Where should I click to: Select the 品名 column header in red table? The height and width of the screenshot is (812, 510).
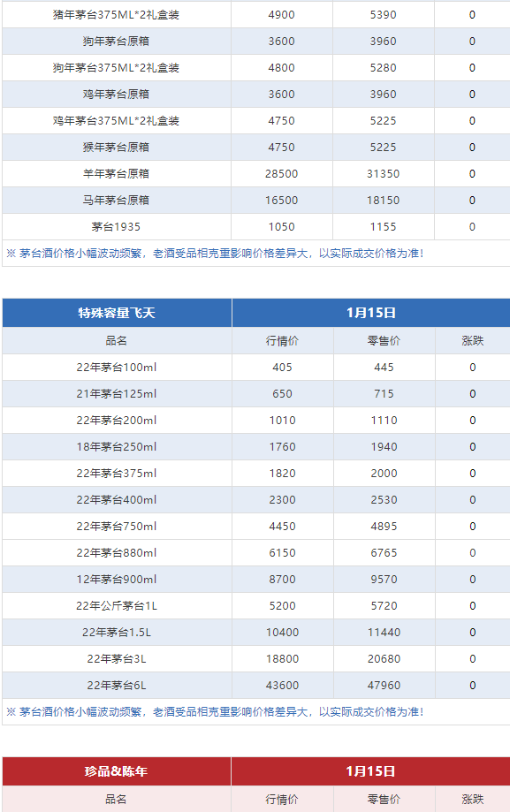tap(116, 799)
